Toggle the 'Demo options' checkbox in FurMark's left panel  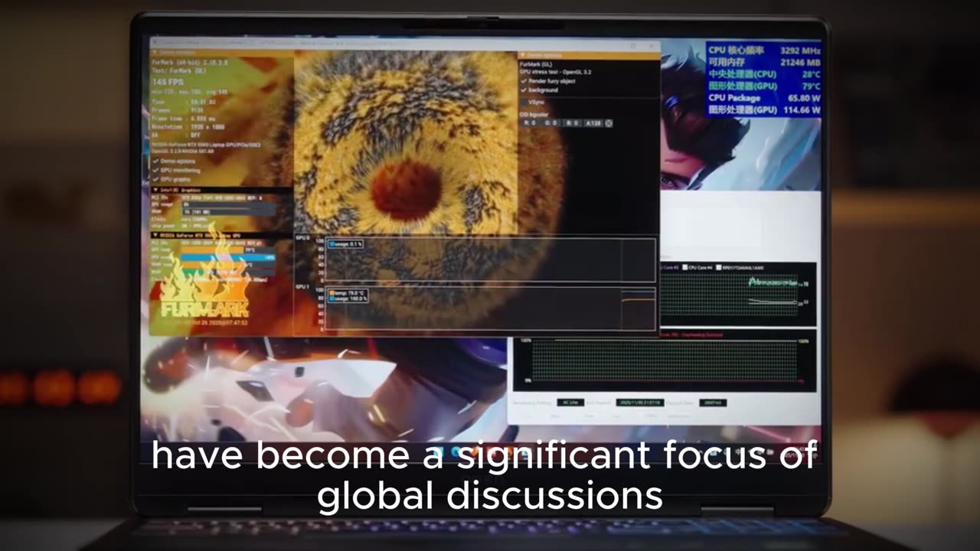(x=155, y=161)
